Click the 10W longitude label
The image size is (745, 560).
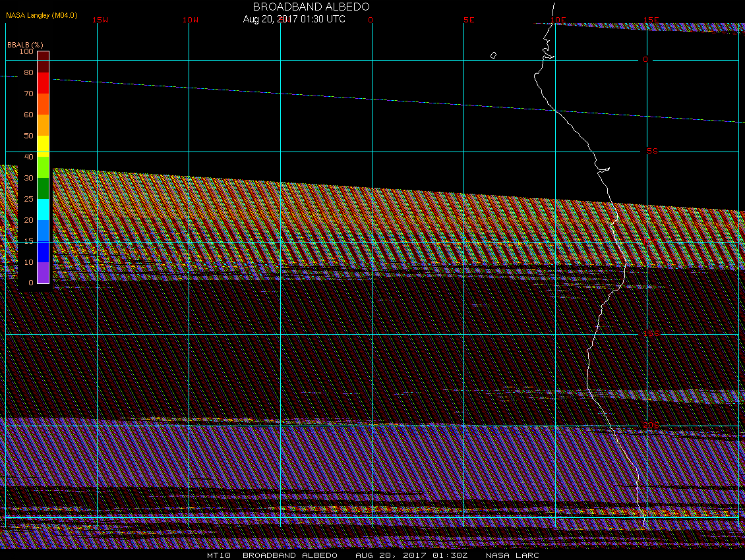[190, 20]
